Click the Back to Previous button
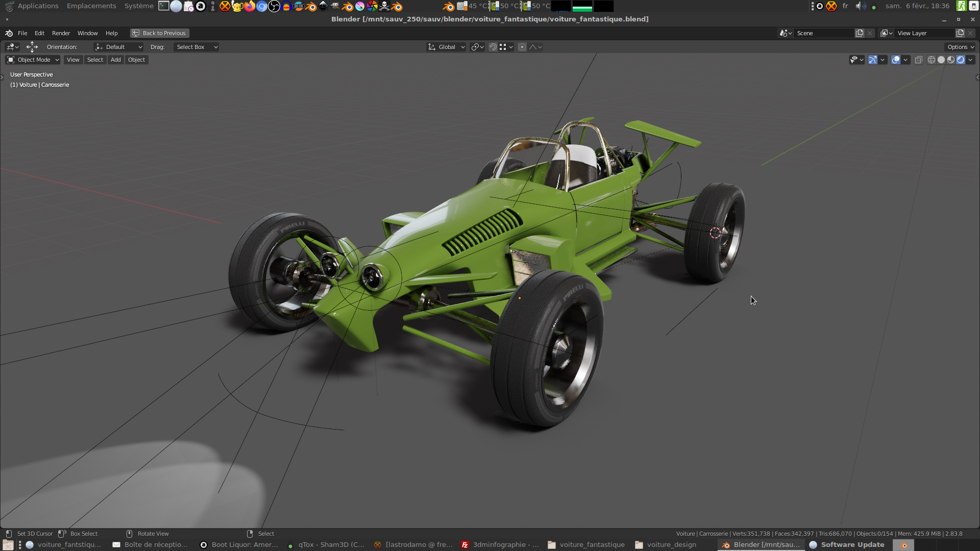The image size is (980, 551). [159, 33]
